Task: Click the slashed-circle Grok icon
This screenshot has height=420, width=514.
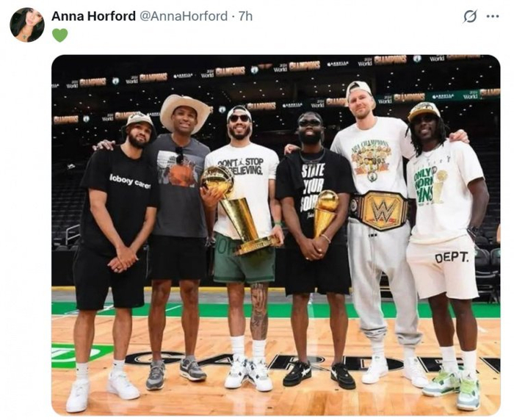Action: pyautogui.click(x=470, y=16)
